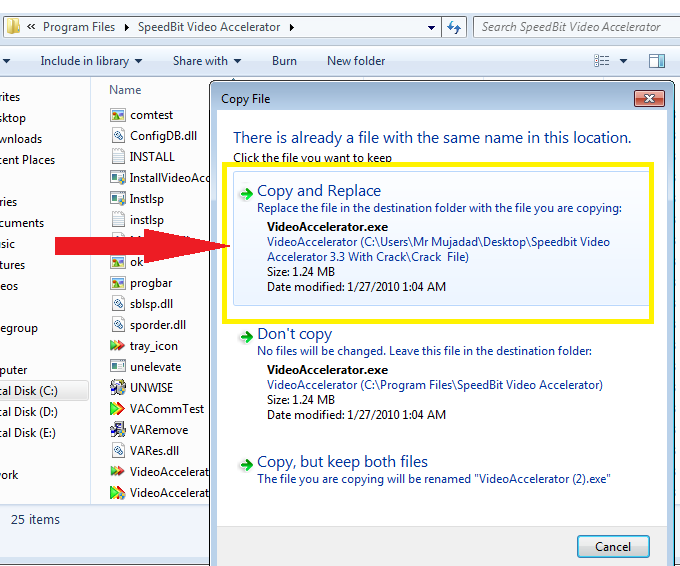
Task: Close the Copy File dialog
Action: click(649, 98)
